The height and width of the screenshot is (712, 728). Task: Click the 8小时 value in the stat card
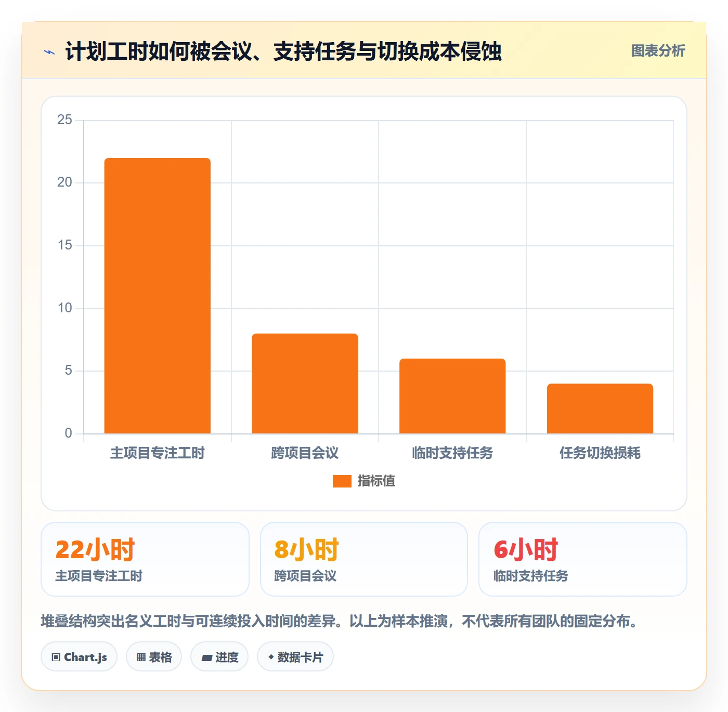click(307, 550)
